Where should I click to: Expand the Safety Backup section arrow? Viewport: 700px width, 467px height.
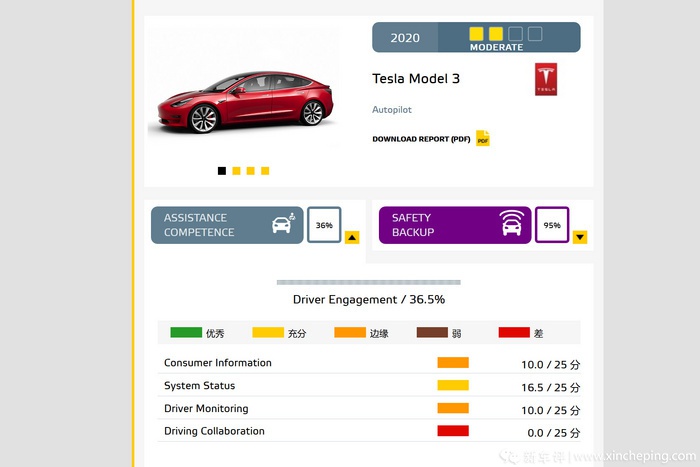pyautogui.click(x=580, y=237)
